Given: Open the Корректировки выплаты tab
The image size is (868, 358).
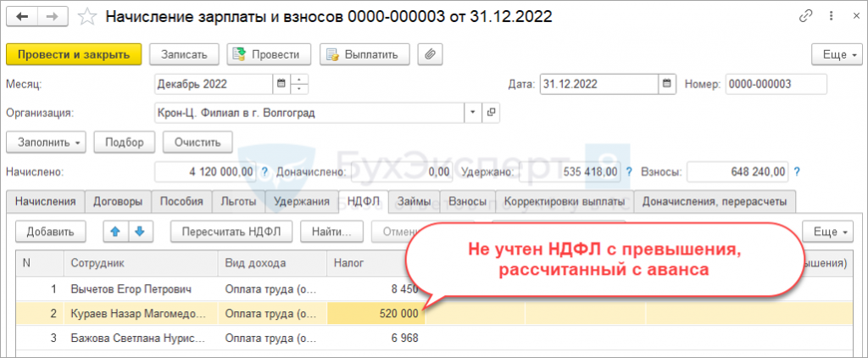Looking at the screenshot, I should (565, 201).
